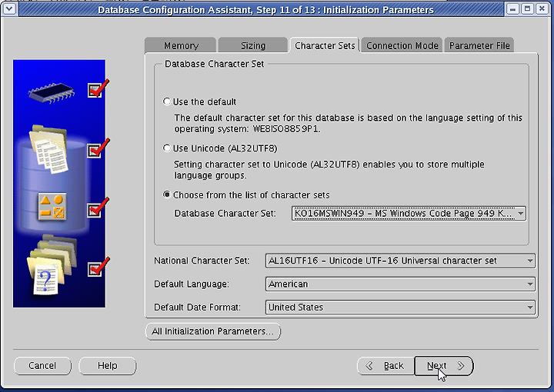
Task: Click the question mark document folders icon
Action: point(52,264)
